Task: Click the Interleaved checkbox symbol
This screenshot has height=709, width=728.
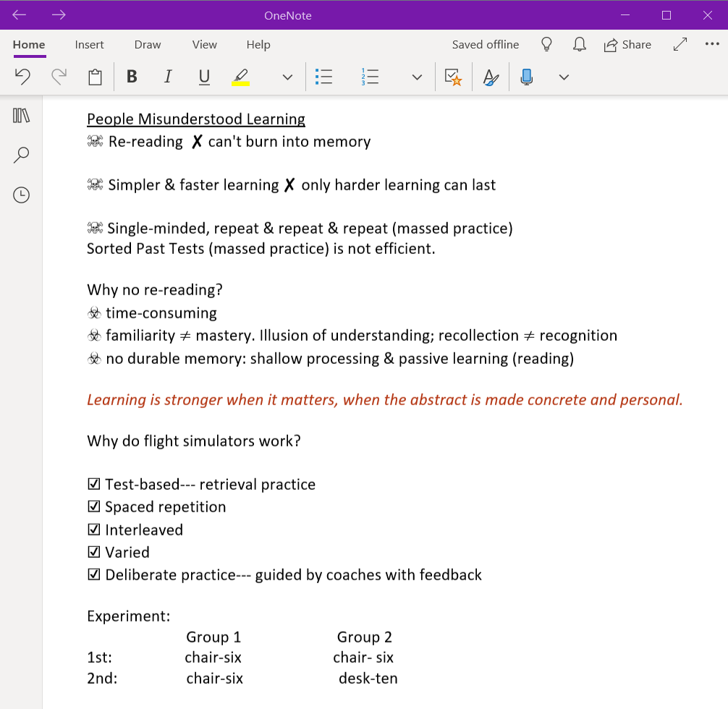Action: pyautogui.click(x=94, y=530)
